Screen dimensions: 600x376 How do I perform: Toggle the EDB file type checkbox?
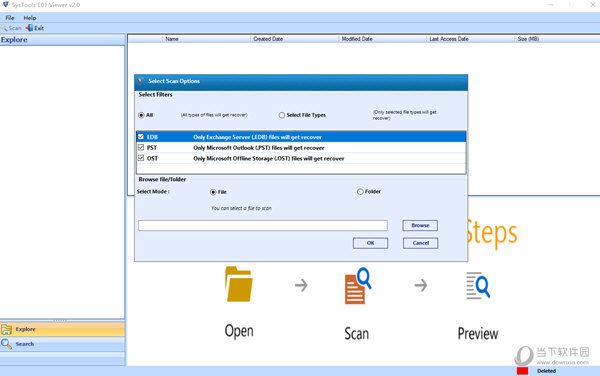tap(141, 137)
